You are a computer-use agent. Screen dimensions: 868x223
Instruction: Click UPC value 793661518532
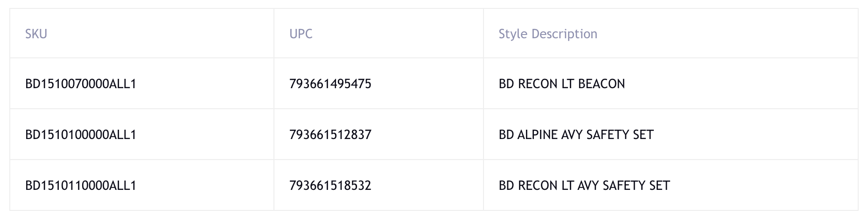pos(330,186)
